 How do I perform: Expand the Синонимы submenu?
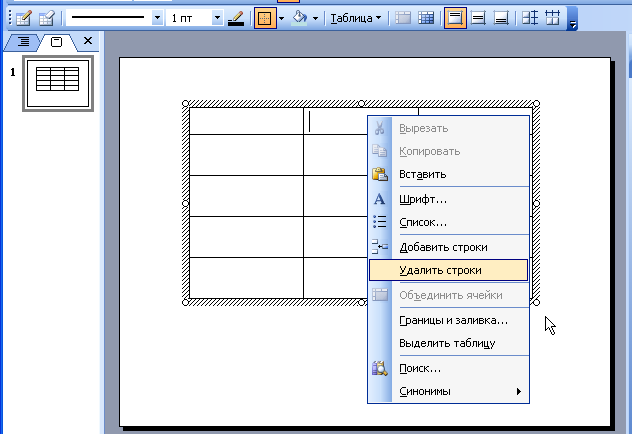pos(449,391)
